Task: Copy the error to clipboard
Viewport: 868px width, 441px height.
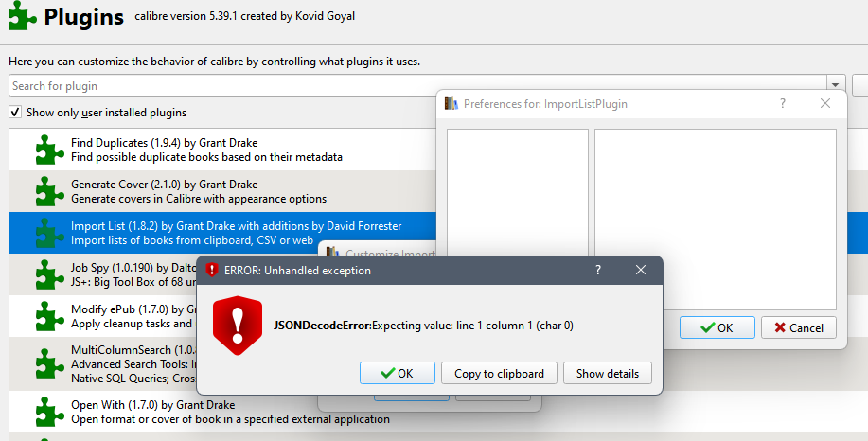Action: coord(499,374)
